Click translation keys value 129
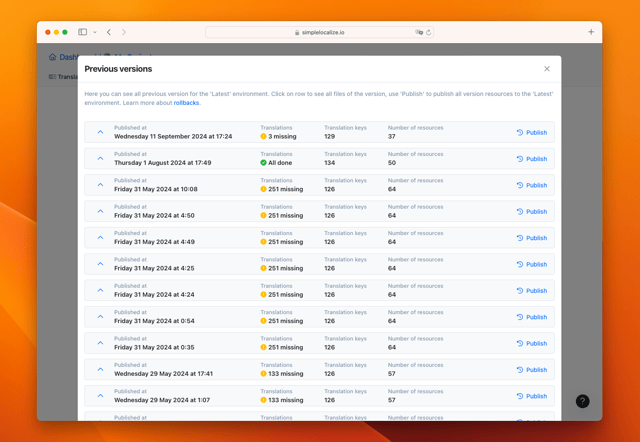The height and width of the screenshot is (442, 640). [x=329, y=136]
